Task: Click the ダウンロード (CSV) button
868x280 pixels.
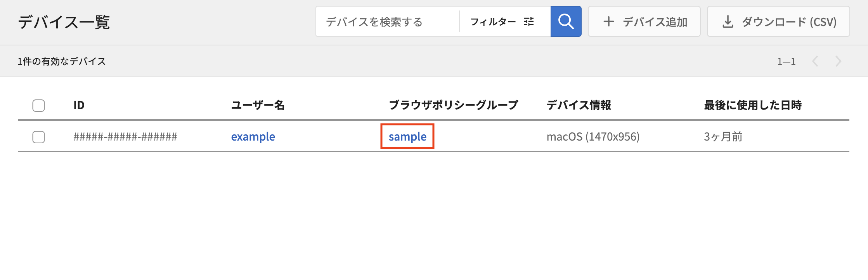Action: tap(778, 21)
